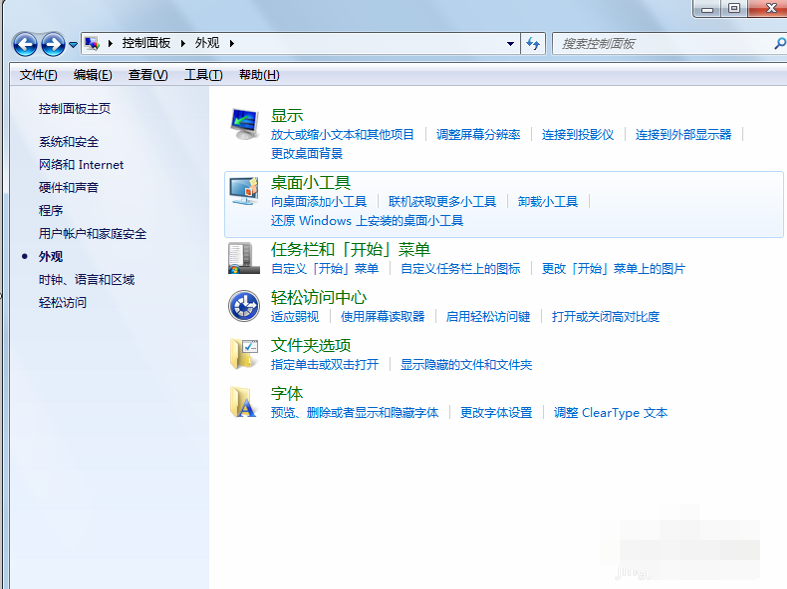Open the 帮助(H) menu
The width and height of the screenshot is (787, 589).
point(259,75)
